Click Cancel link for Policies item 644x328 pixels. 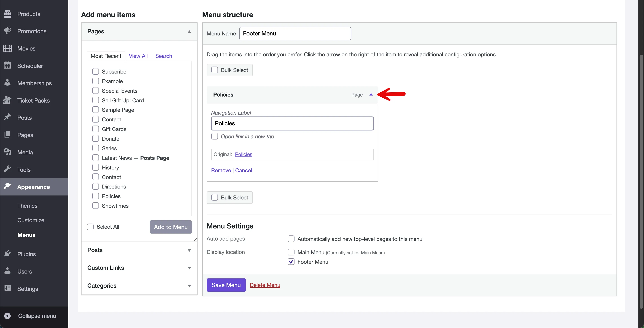pos(243,170)
